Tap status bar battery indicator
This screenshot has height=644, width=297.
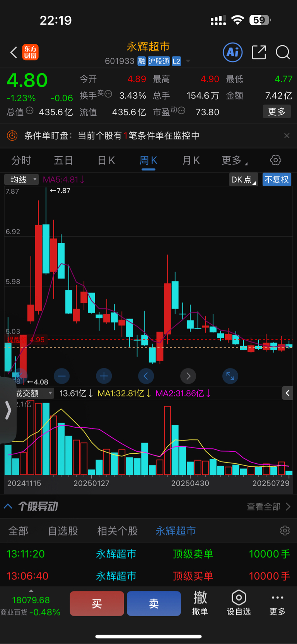pos(260,20)
